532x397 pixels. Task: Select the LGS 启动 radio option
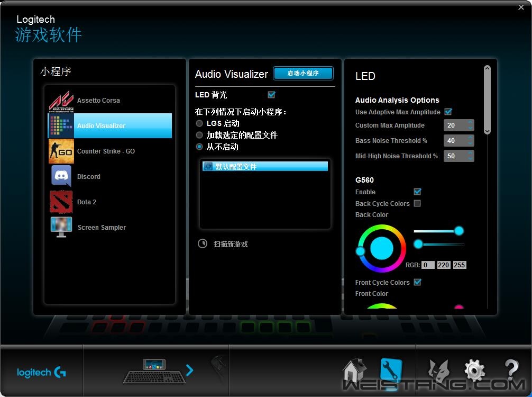pyautogui.click(x=199, y=123)
